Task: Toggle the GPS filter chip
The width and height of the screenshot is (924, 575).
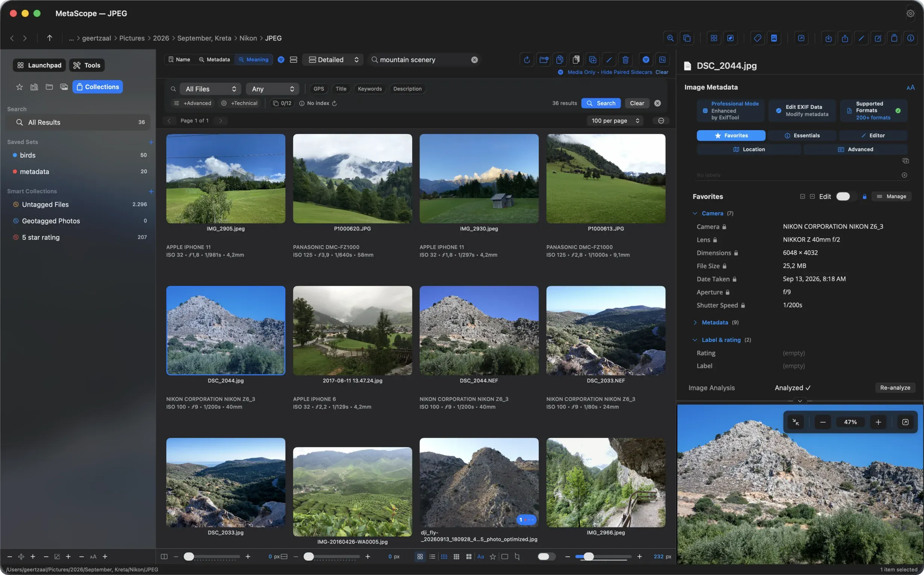Action: click(x=319, y=89)
